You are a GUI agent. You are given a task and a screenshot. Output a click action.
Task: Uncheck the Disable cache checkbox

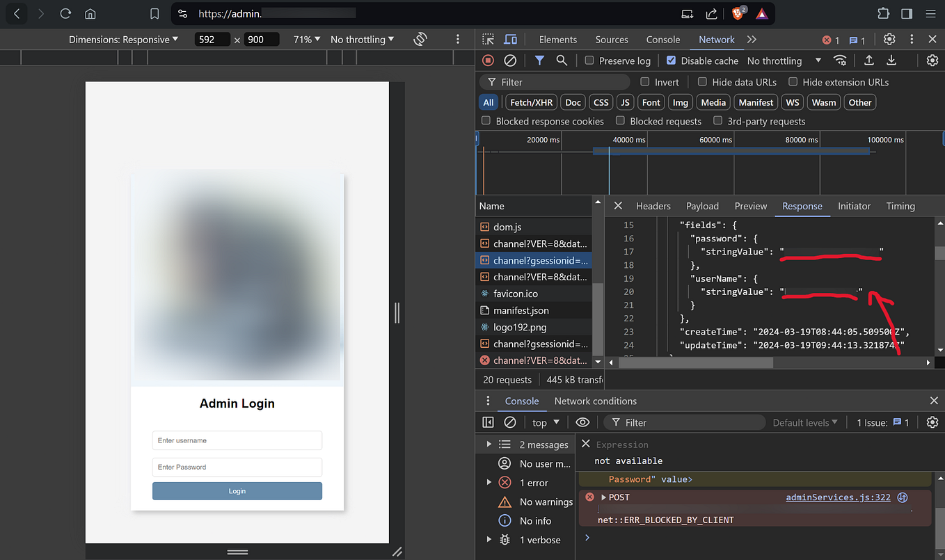click(671, 61)
